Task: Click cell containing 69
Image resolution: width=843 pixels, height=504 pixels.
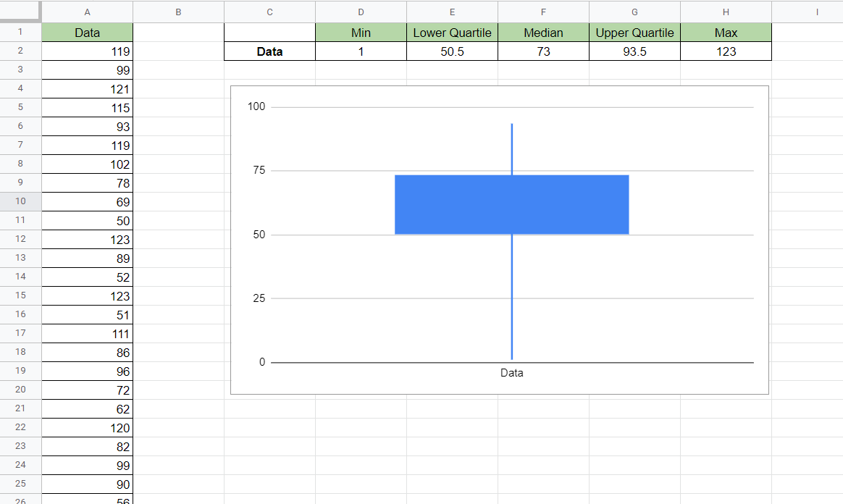Action: 87,201
